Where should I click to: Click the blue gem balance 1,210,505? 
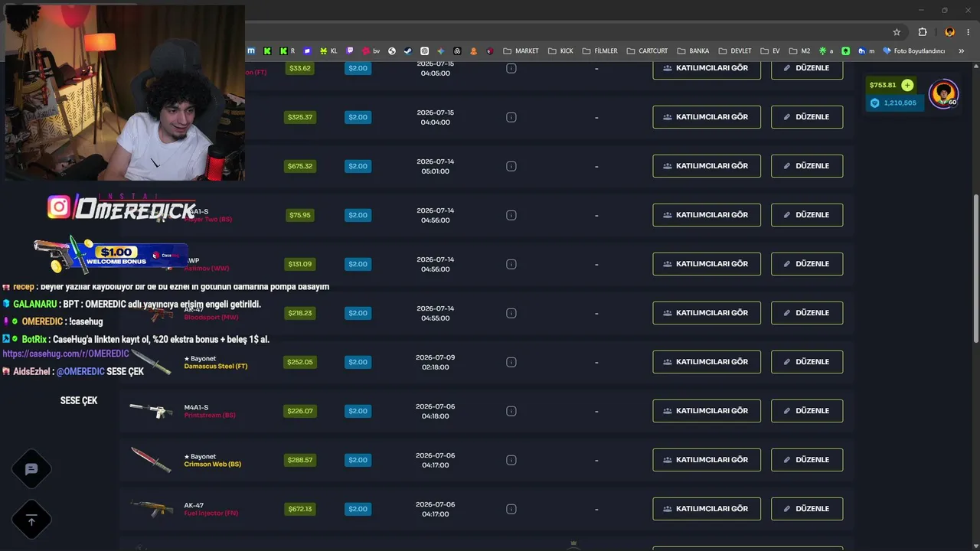pos(893,103)
